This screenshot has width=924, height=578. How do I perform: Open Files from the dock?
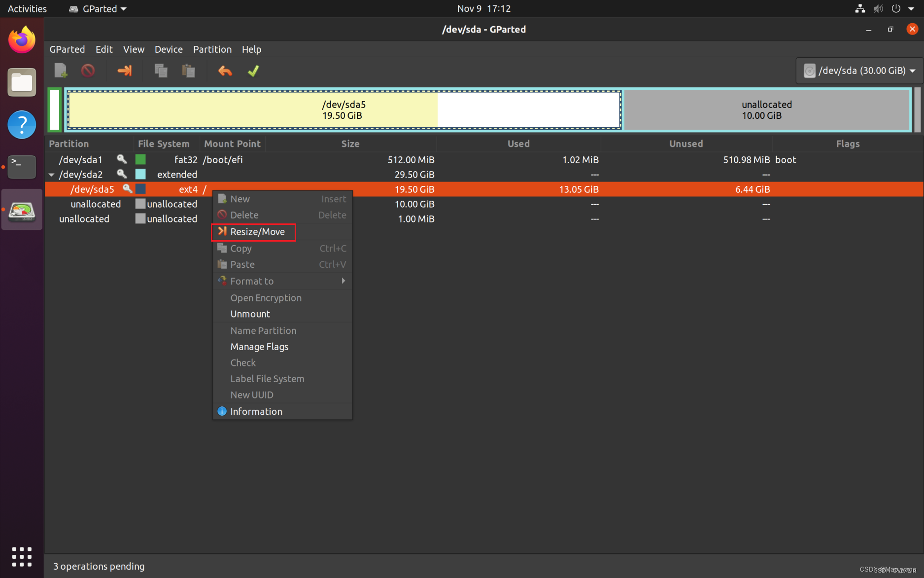tap(22, 82)
